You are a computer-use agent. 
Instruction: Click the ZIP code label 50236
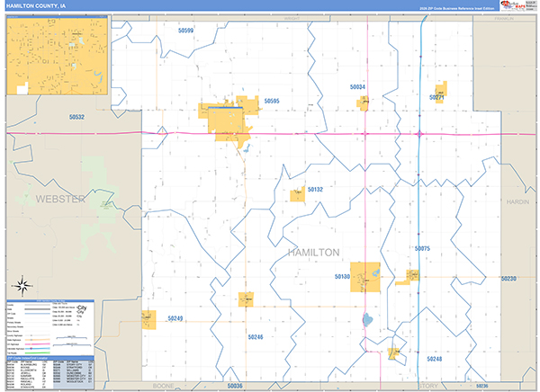(481, 386)
